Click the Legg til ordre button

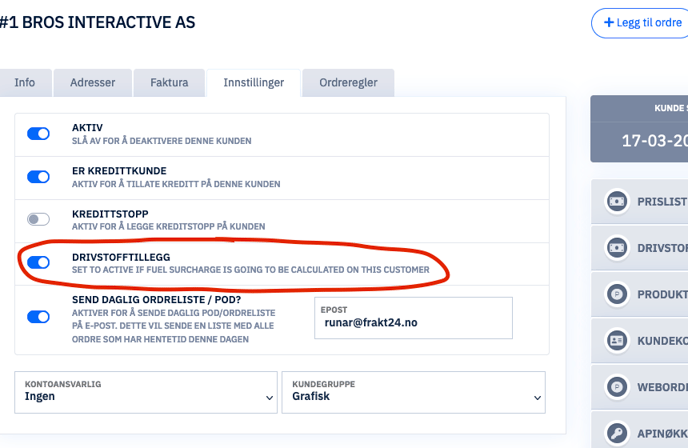640,23
